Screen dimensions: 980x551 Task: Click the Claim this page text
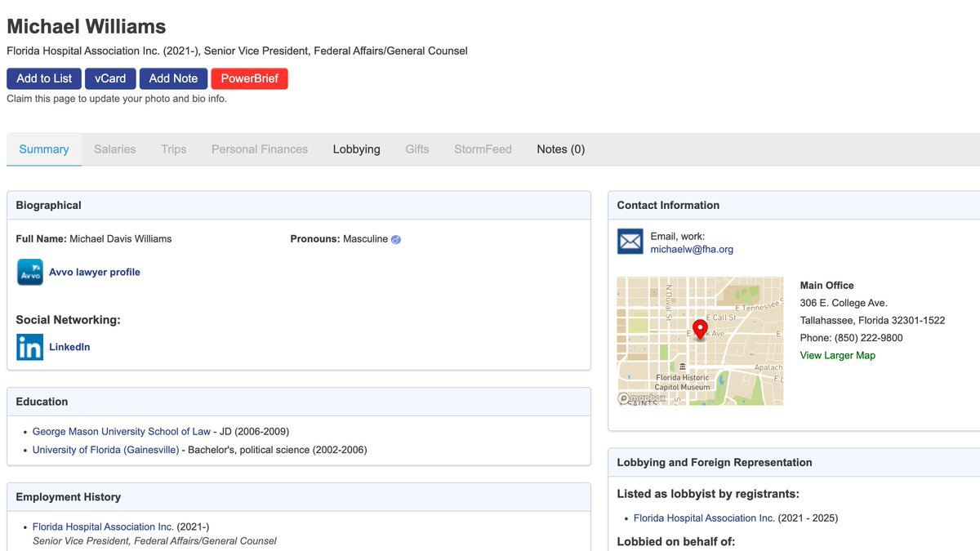click(117, 99)
